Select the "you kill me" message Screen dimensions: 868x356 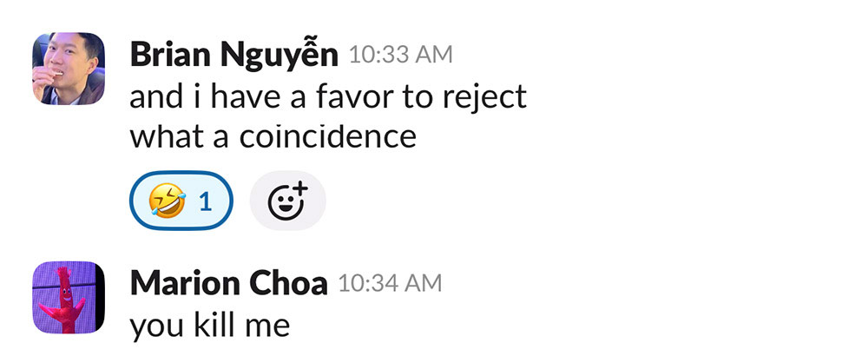pos(209,325)
